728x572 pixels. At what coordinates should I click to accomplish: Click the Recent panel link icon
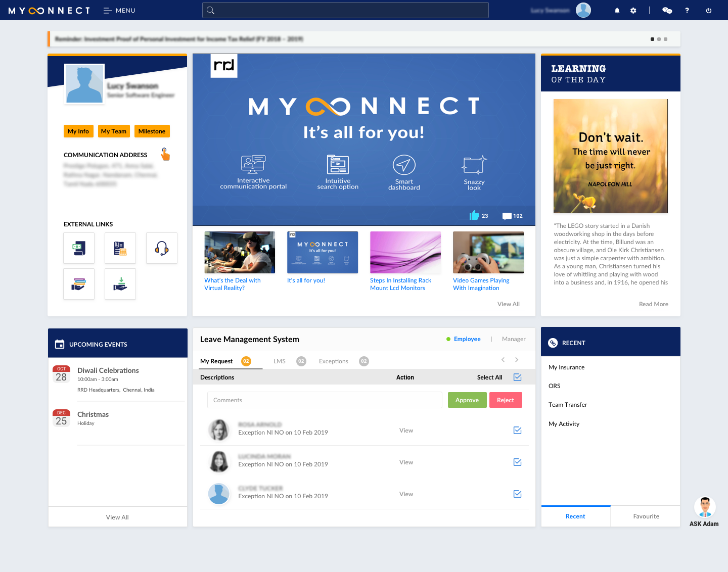point(553,343)
